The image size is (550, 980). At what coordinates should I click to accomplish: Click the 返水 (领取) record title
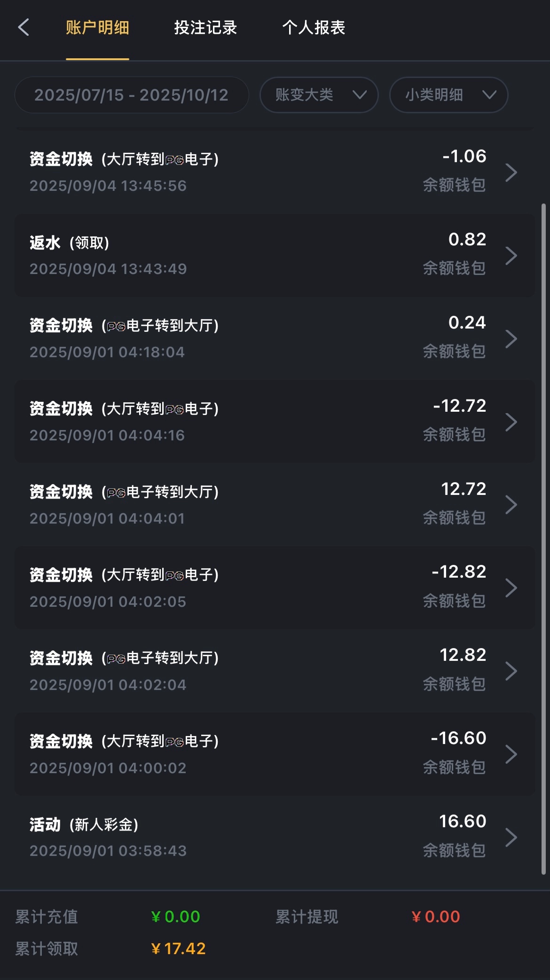click(70, 243)
